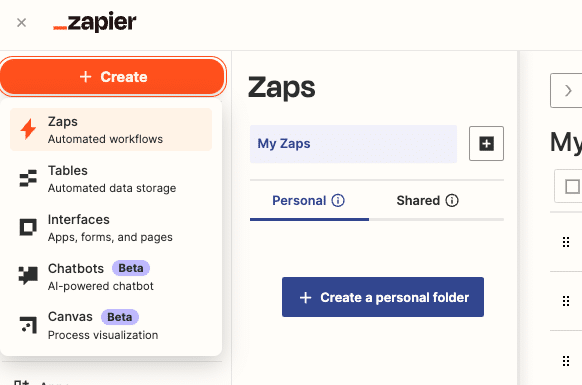Choose Tables automated data storage
The width and height of the screenshot is (582, 385).
coord(111,179)
